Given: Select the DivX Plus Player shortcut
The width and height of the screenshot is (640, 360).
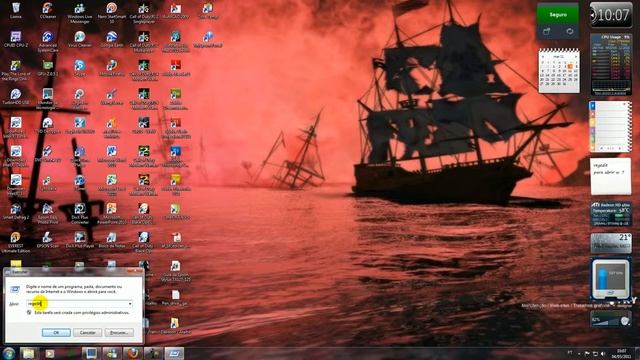Looking at the screenshot, I should coord(80,240).
